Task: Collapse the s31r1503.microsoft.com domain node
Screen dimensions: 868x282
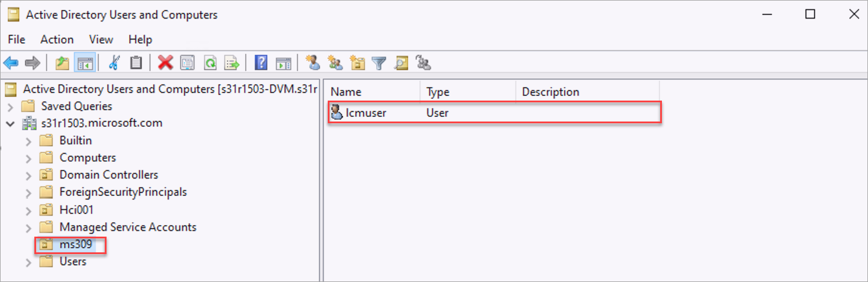Action: [10, 123]
